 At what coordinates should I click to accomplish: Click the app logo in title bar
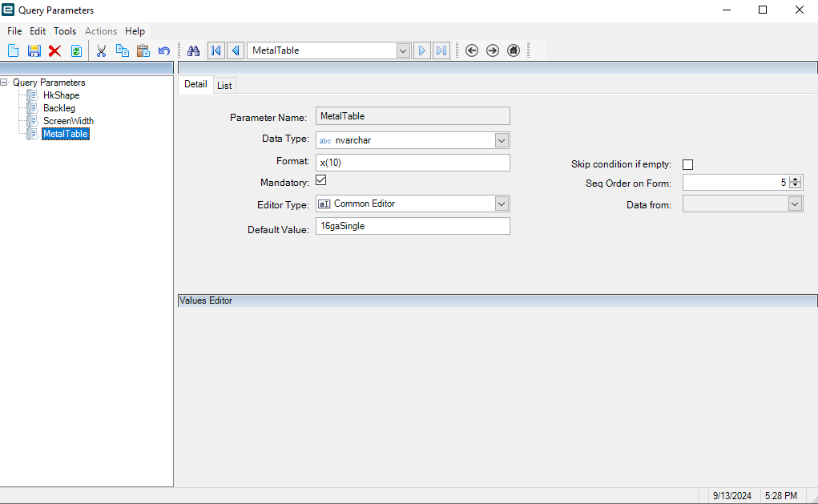(8, 10)
